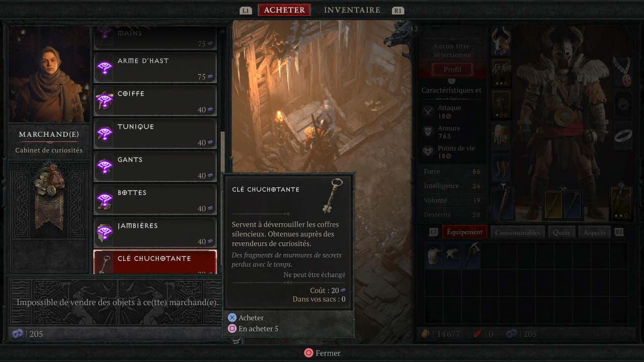Screen dimensions: 644x362
Task: Select the helmet equipment slot icon
Action: pos(501,41)
